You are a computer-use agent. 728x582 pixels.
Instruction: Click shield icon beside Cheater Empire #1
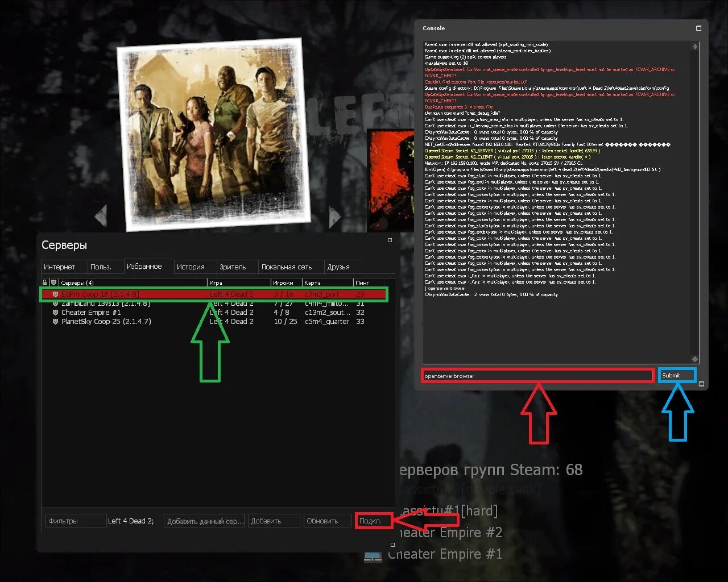(55, 312)
